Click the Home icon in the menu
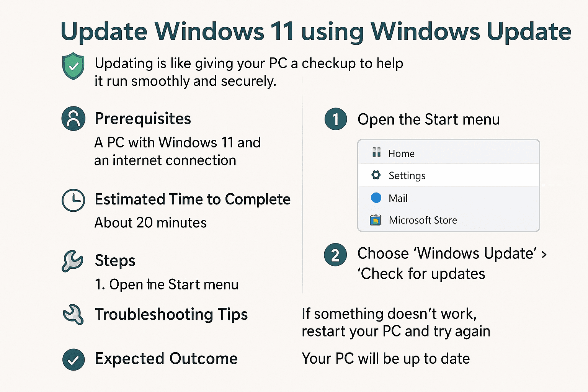This screenshot has width=588, height=392. tap(376, 152)
